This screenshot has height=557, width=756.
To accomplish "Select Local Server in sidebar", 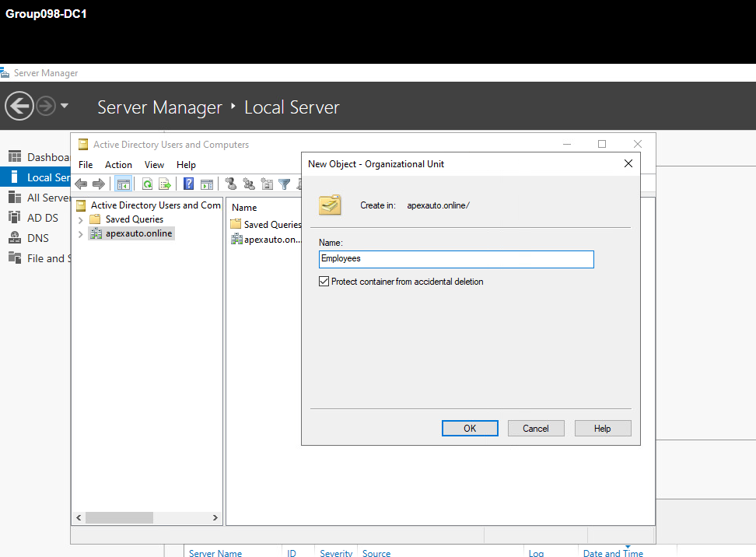I will 36,177.
